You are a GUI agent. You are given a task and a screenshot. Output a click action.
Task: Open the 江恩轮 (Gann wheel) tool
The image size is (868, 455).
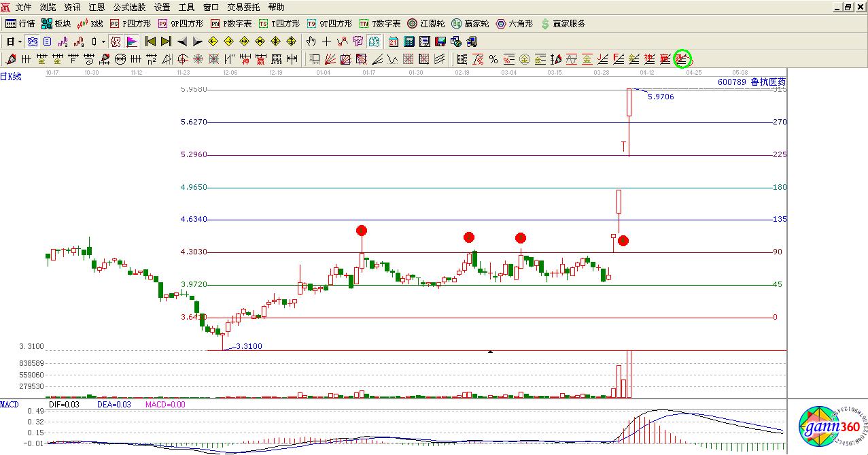[426, 24]
